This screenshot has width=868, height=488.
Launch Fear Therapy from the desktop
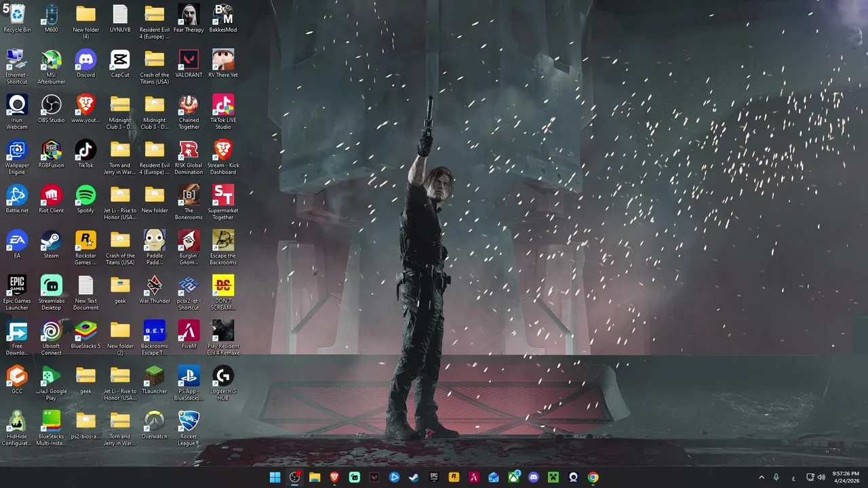(189, 18)
